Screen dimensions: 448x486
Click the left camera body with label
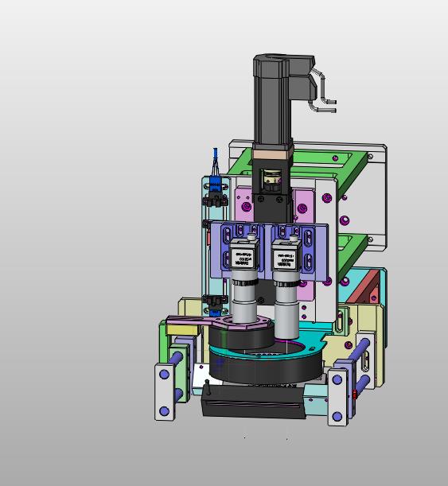[244, 255]
